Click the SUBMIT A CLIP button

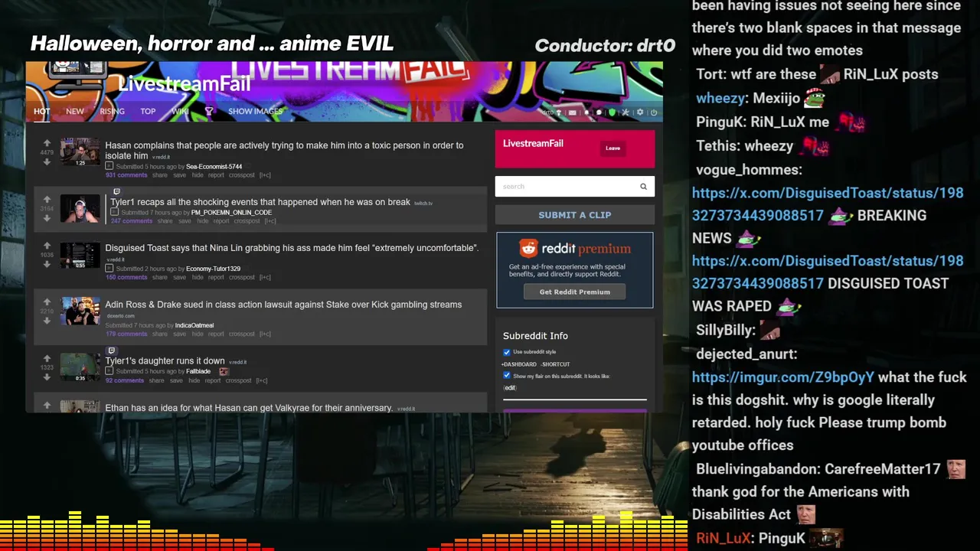click(574, 215)
